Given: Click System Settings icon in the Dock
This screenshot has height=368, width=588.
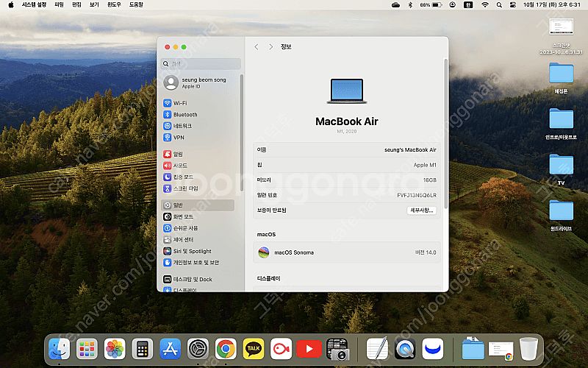Looking at the screenshot, I should (x=198, y=349).
